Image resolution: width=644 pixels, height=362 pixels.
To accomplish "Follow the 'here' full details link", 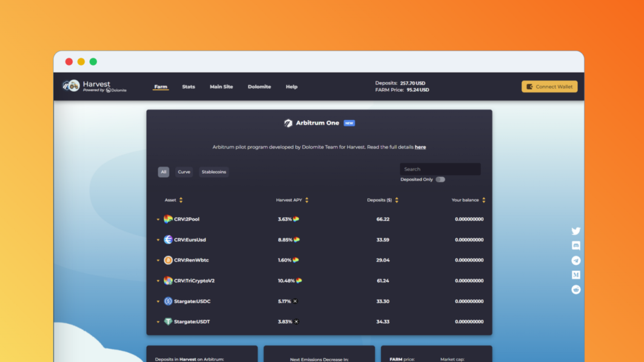I will [420, 147].
